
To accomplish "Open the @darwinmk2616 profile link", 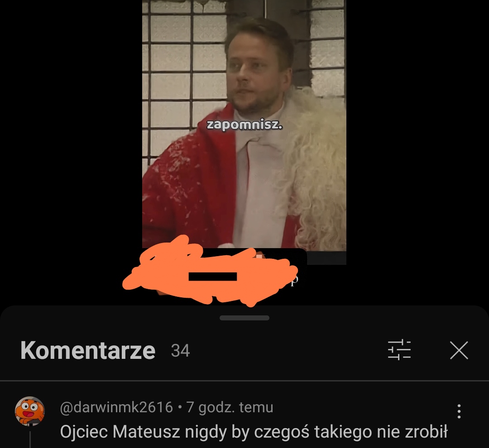I will [x=116, y=407].
